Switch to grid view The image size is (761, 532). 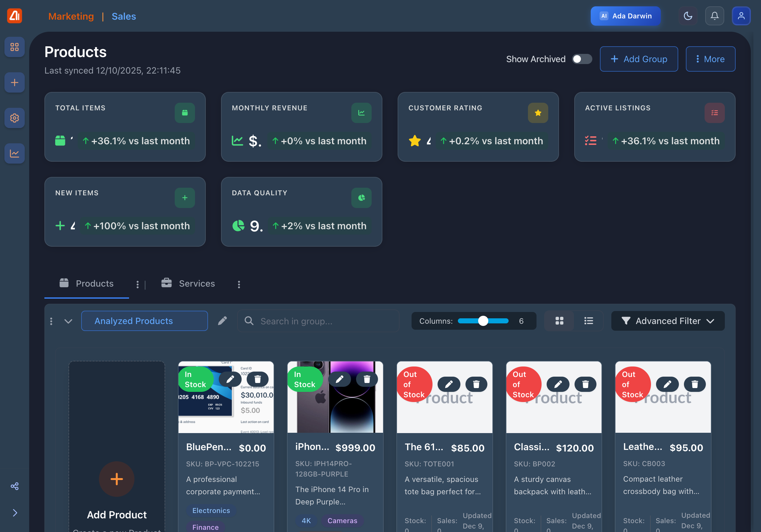(x=559, y=321)
